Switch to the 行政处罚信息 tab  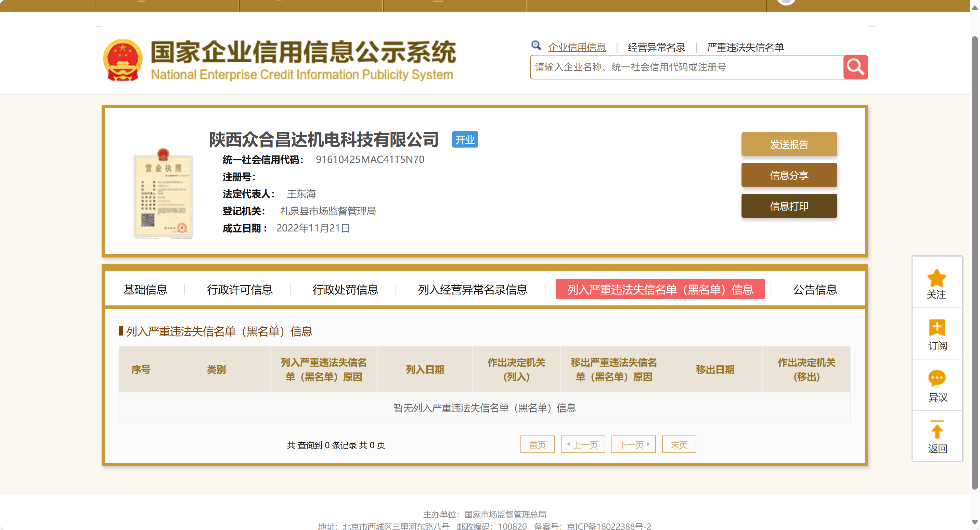pos(345,289)
